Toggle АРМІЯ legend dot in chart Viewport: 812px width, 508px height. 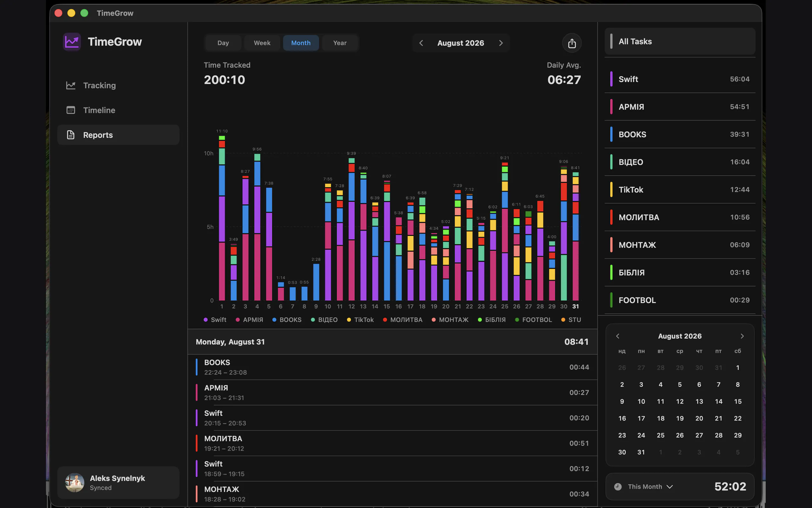238,320
